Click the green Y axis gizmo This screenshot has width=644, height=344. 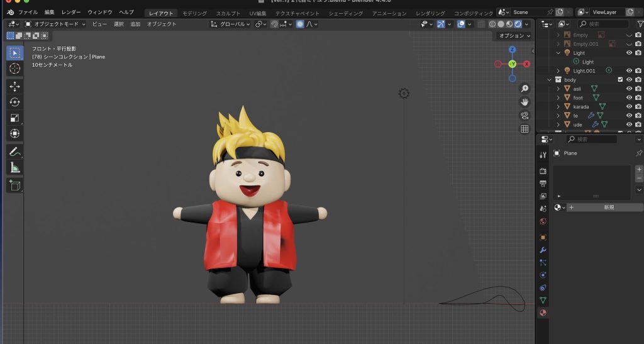click(512, 64)
